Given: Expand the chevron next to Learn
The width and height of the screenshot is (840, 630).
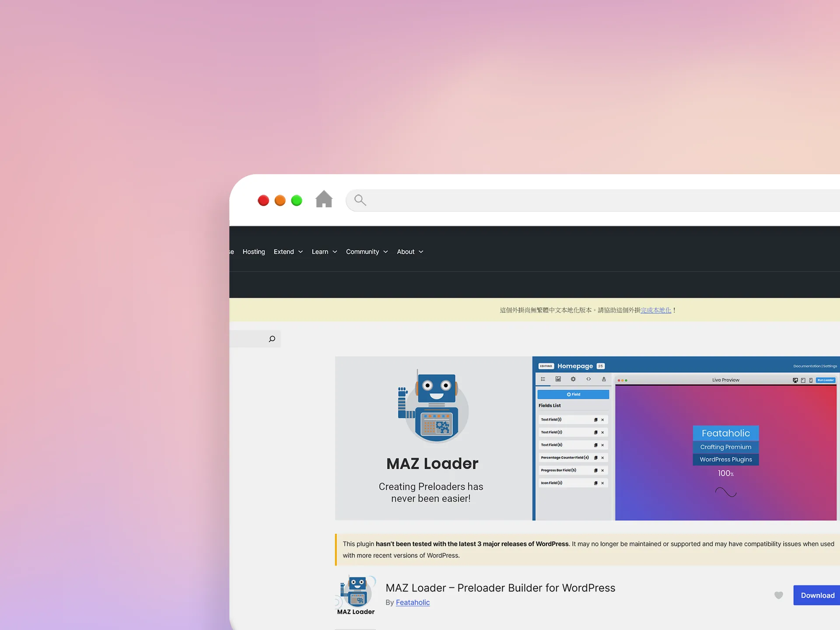Looking at the screenshot, I should [335, 252].
